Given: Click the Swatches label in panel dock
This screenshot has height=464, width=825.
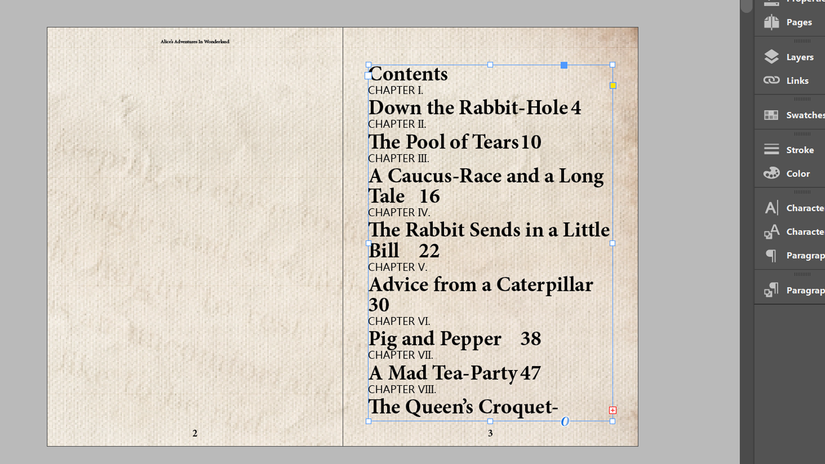Looking at the screenshot, I should 806,115.
